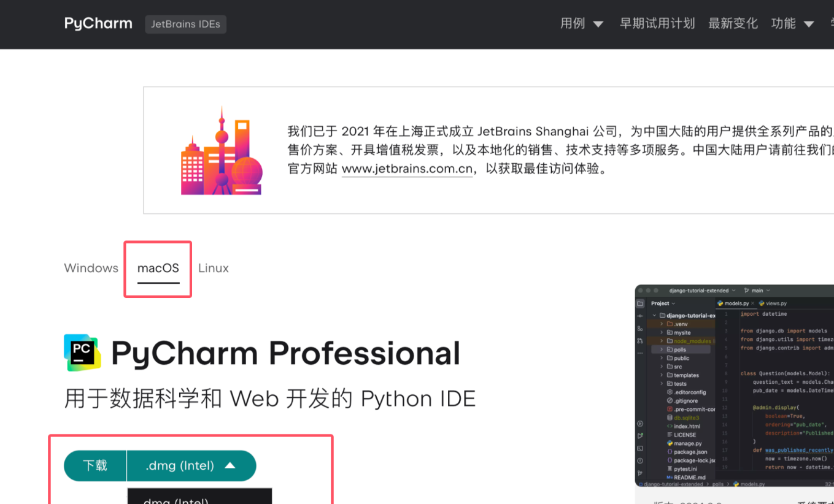Click the PyCharm PC product logo icon
Viewport: 834px width, 504px height.
[82, 353]
